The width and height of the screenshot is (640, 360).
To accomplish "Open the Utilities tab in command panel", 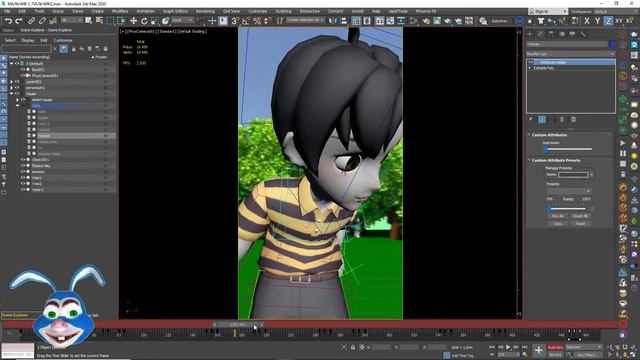I will click(x=583, y=34).
